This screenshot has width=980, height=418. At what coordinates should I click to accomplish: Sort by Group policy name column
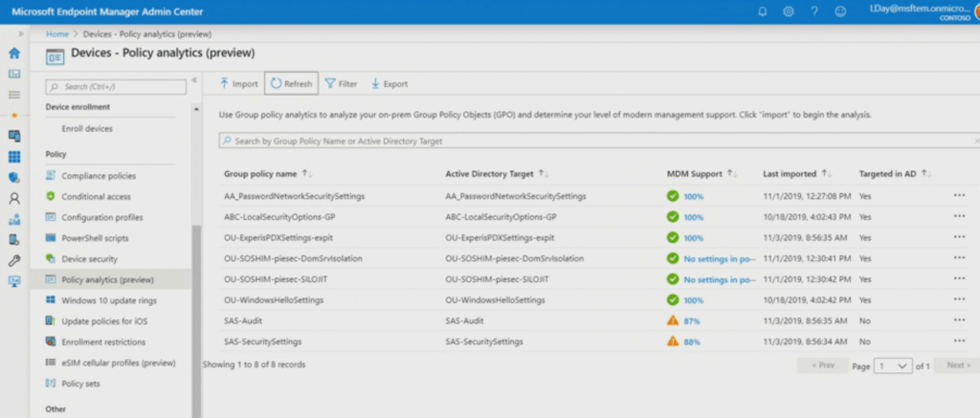(268, 174)
